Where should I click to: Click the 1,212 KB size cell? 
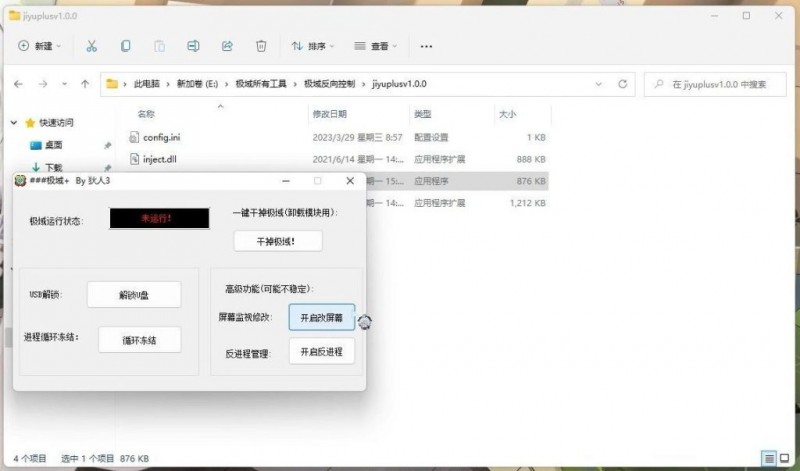[x=528, y=203]
